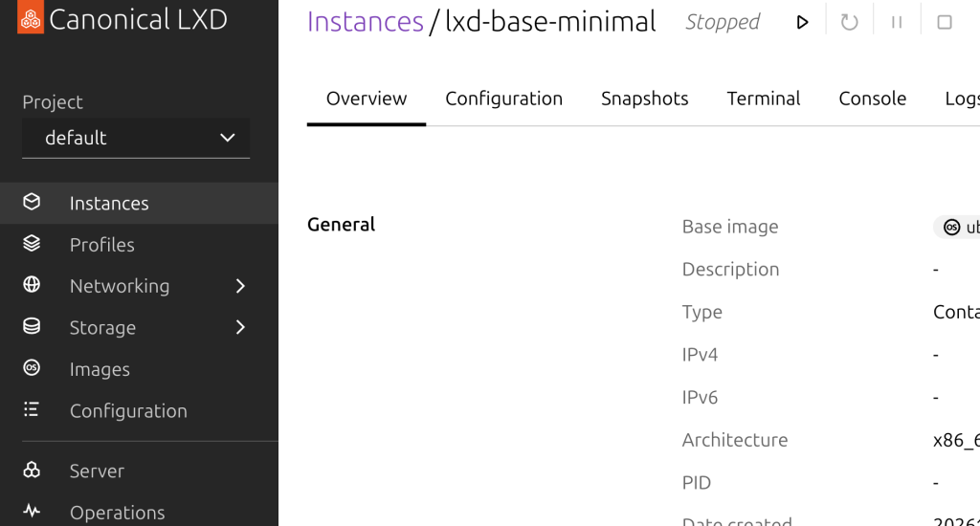Click the Networking globe icon
Image resolution: width=980 pixels, height=526 pixels.
coord(32,285)
